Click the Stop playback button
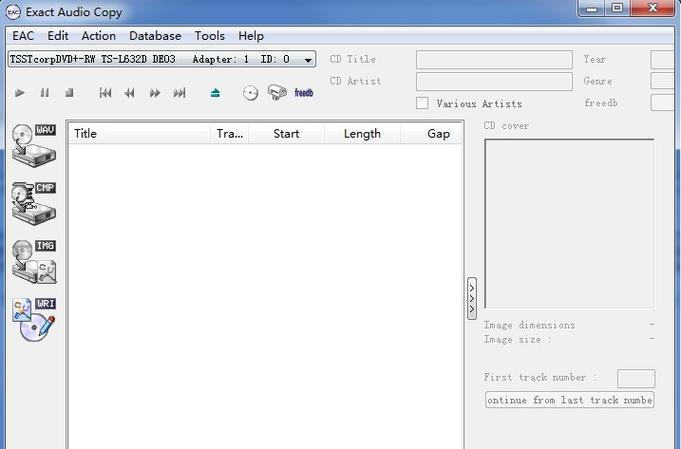This screenshot has width=681, height=449. [69, 93]
